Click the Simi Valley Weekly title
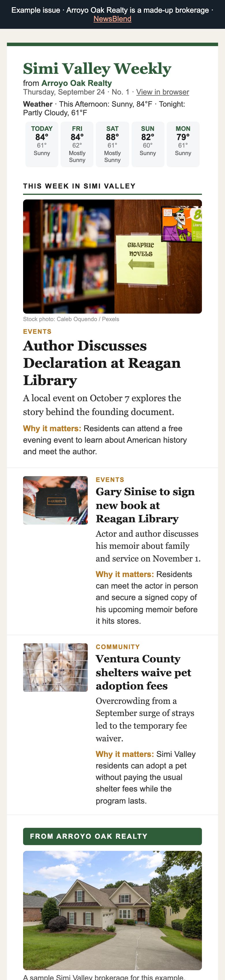Image resolution: width=225 pixels, height=980 pixels. [x=97, y=69]
